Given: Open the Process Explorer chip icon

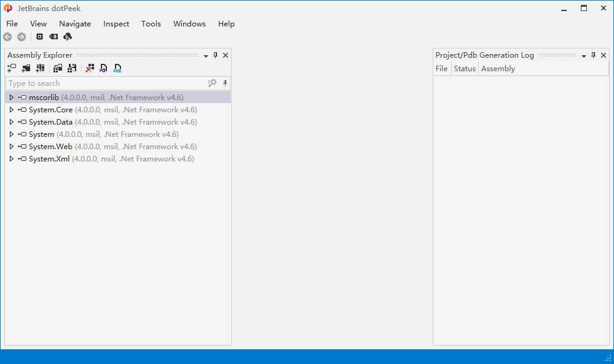Looking at the screenshot, I should click(x=39, y=37).
